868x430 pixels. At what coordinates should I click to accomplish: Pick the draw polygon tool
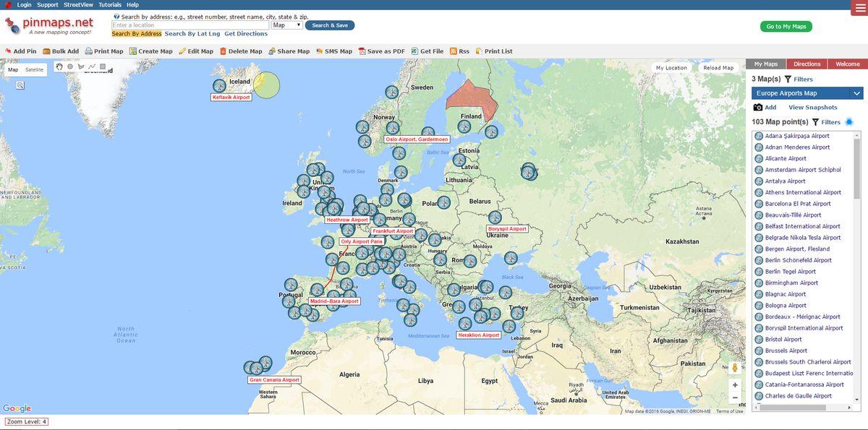[81, 66]
